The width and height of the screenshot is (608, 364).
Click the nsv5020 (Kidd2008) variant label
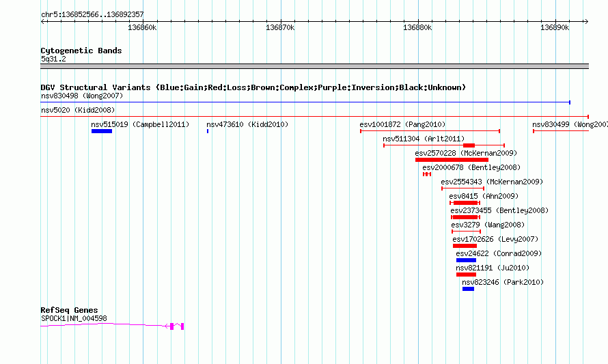[x=78, y=110]
